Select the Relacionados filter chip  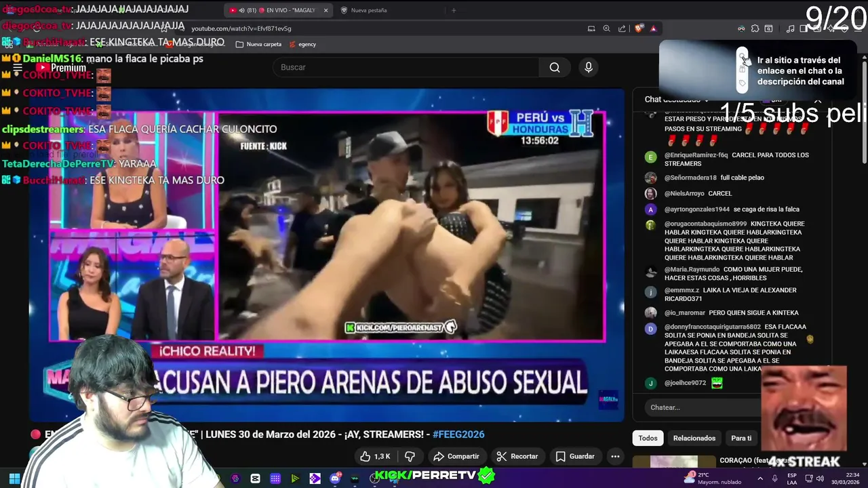pyautogui.click(x=694, y=438)
